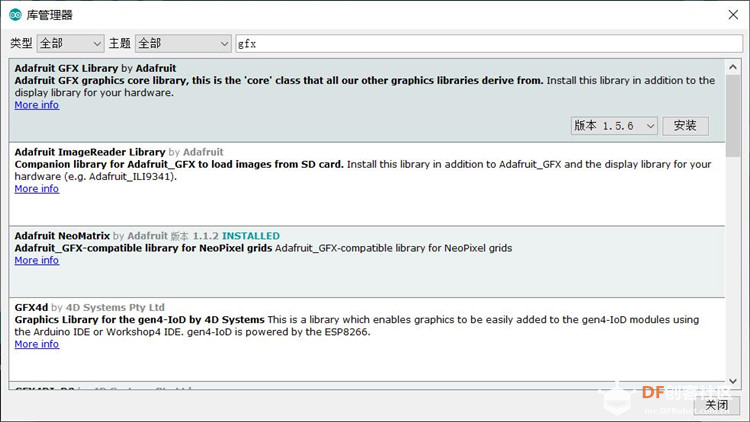
Task: Click the INSTALLED status label
Action: pos(251,236)
